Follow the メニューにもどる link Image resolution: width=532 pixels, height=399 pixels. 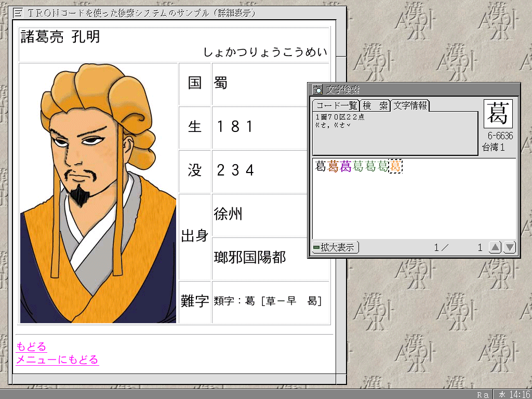(57, 360)
